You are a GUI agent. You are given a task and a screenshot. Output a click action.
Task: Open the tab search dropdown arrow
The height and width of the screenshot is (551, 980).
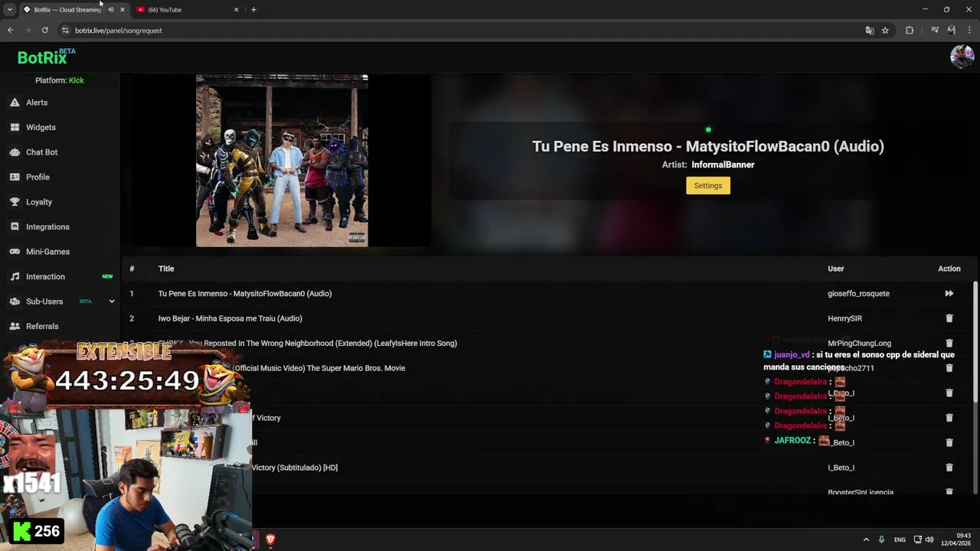(x=9, y=10)
